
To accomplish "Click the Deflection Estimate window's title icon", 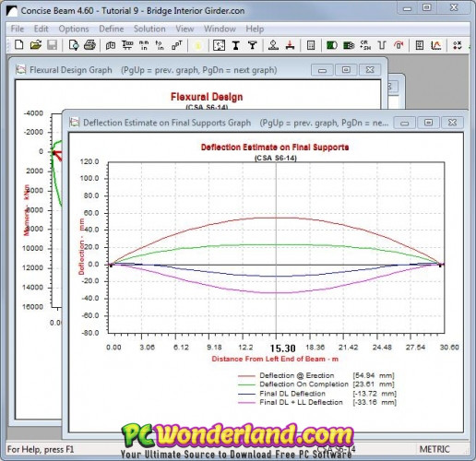I will [74, 123].
